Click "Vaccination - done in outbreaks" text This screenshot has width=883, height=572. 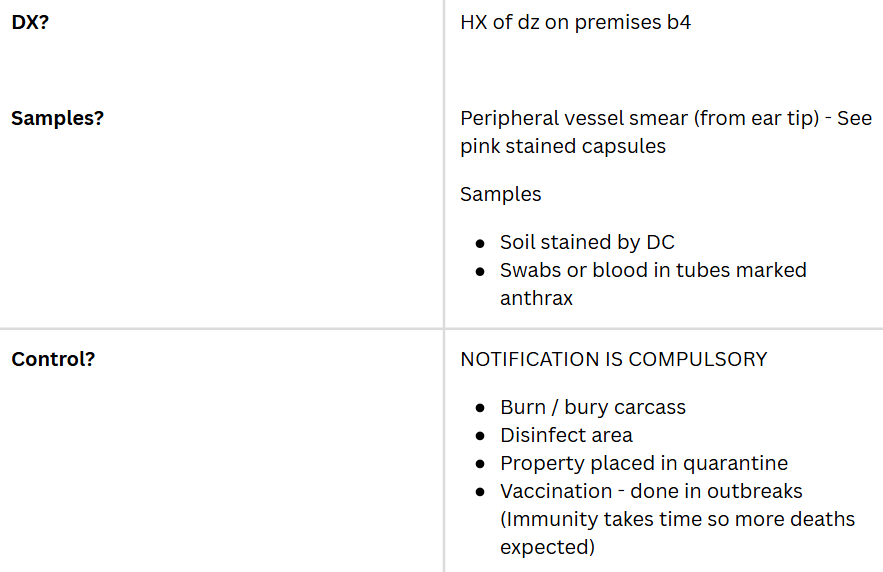(651, 491)
